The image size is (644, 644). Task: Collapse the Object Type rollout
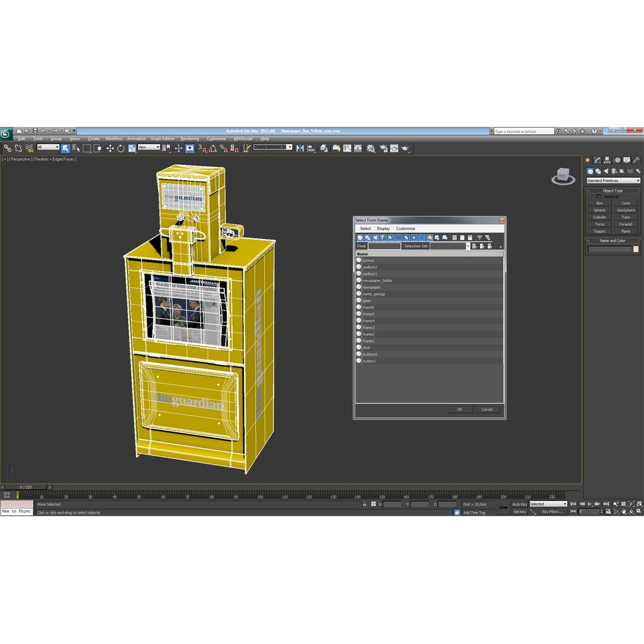tap(612, 191)
